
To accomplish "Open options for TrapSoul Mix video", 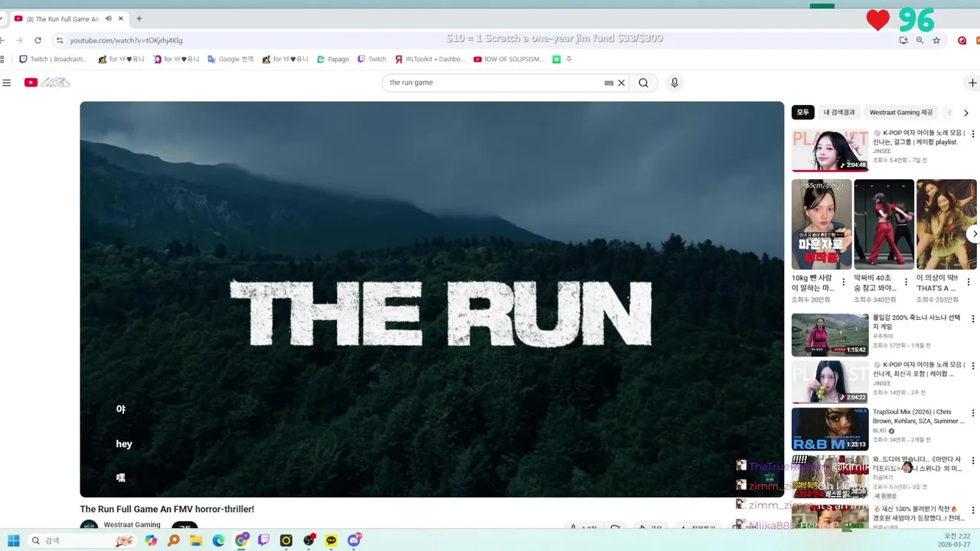I will tap(973, 414).
